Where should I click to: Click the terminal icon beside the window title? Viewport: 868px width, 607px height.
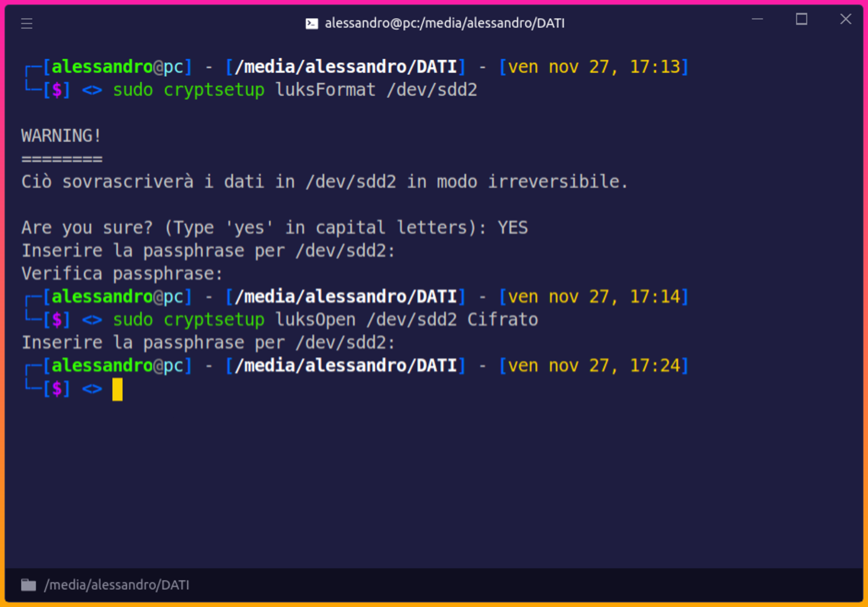pyautogui.click(x=311, y=23)
